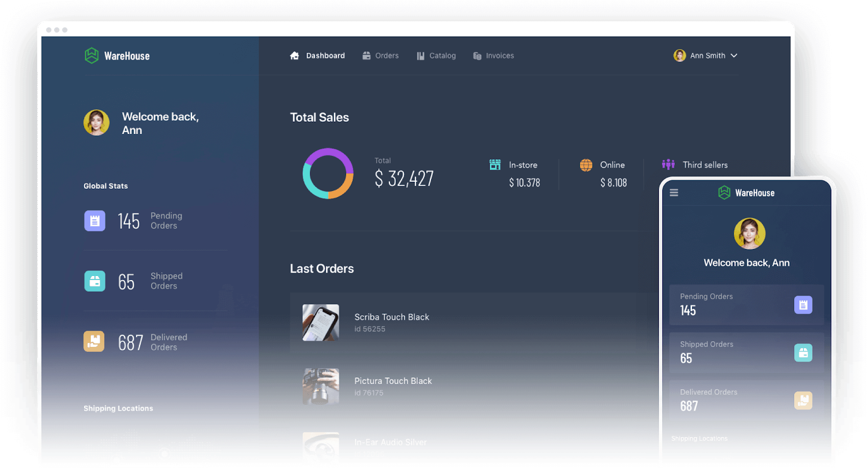Click the Scriba Touch Black product thumbnail

(x=321, y=323)
